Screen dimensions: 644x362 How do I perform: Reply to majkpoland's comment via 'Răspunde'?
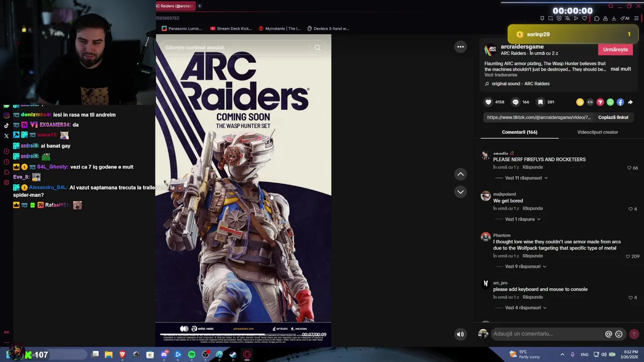coord(532,209)
